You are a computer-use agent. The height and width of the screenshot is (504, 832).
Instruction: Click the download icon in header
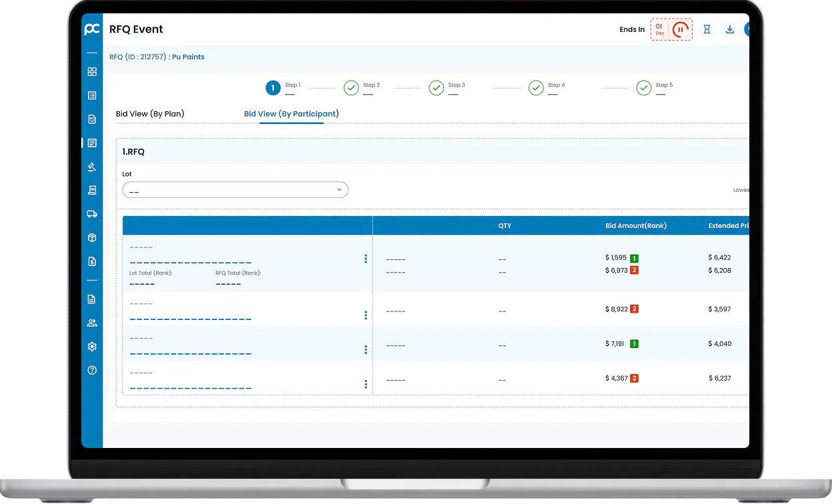pyautogui.click(x=730, y=29)
